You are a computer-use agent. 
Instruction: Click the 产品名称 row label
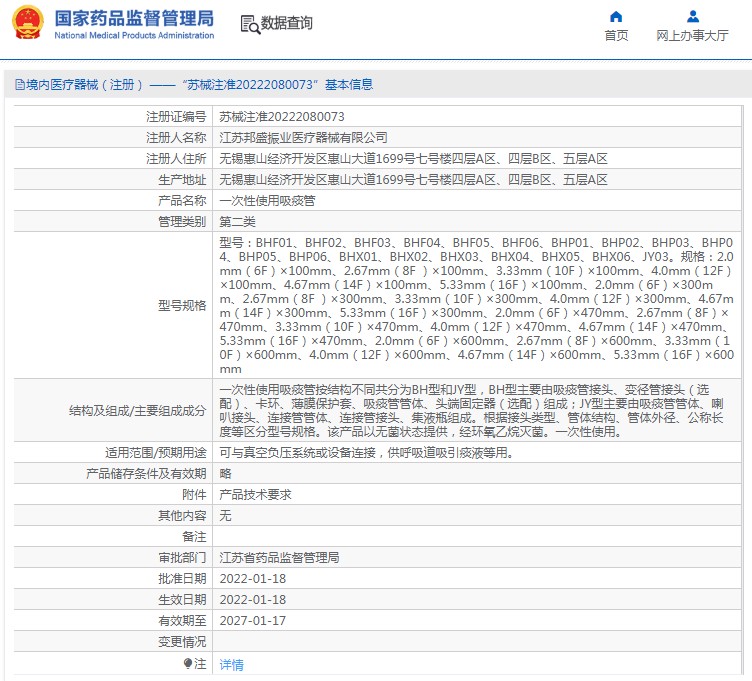pyautogui.click(x=182, y=200)
